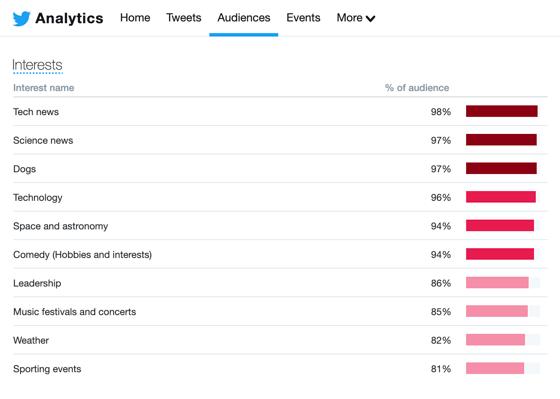Click the Sporting events 81% bar
Viewport: 560px width, 399px height.
(x=495, y=368)
